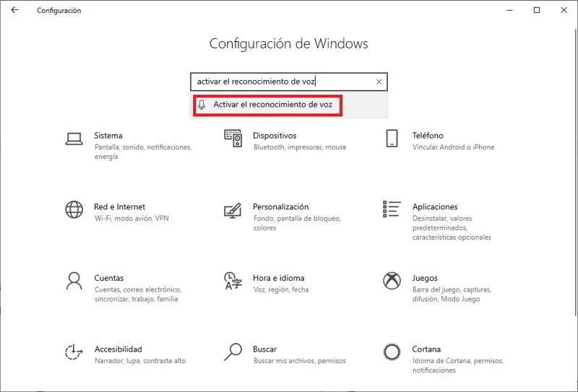Image resolution: width=578 pixels, height=392 pixels.
Task: Open the Hora e idioma clock icon
Action: click(233, 281)
